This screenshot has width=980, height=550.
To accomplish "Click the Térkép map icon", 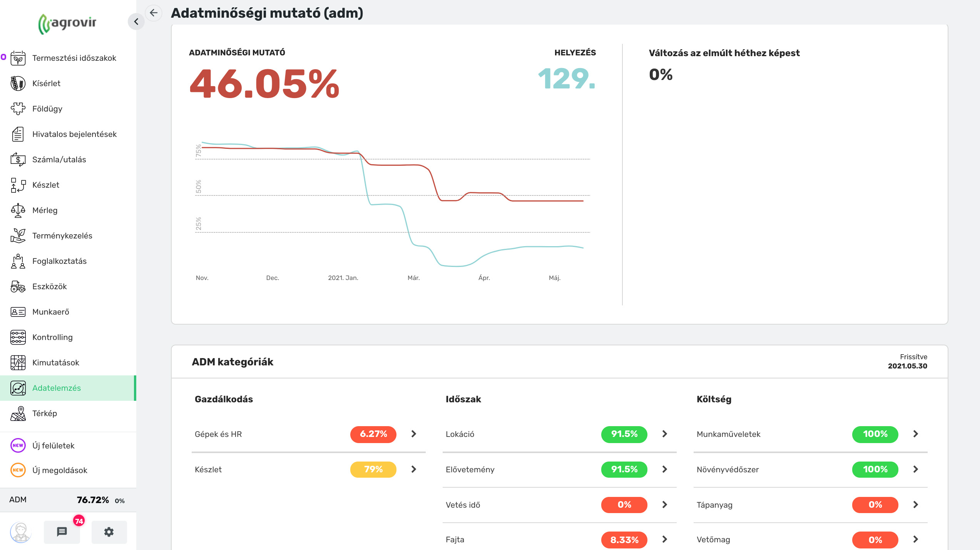I will (18, 413).
